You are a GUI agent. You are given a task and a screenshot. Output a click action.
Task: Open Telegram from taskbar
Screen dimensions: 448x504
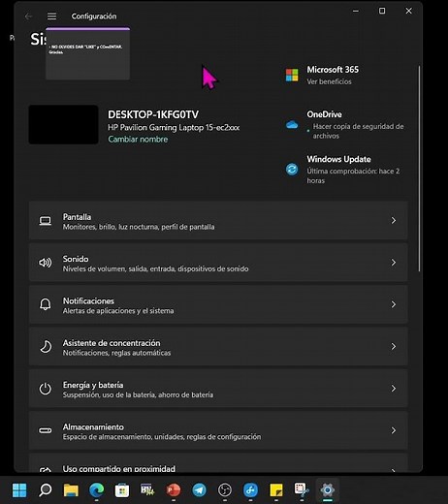tap(199, 490)
